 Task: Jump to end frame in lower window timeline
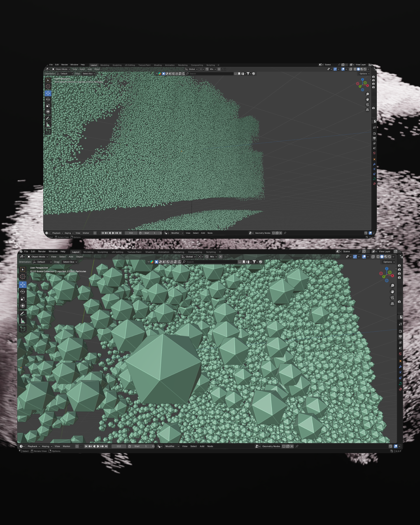(x=106, y=446)
